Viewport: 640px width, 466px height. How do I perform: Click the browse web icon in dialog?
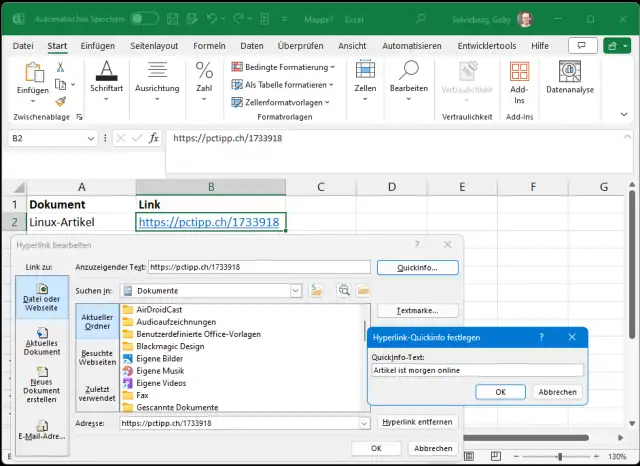(x=343, y=290)
